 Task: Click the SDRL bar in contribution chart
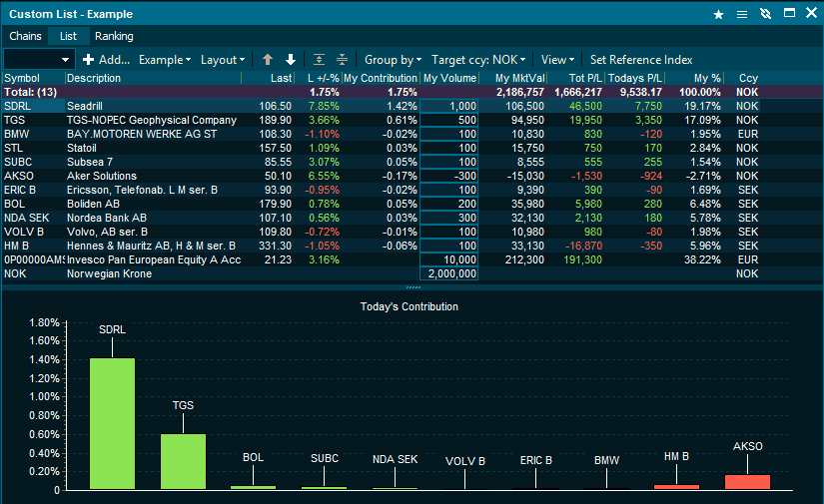[113, 424]
